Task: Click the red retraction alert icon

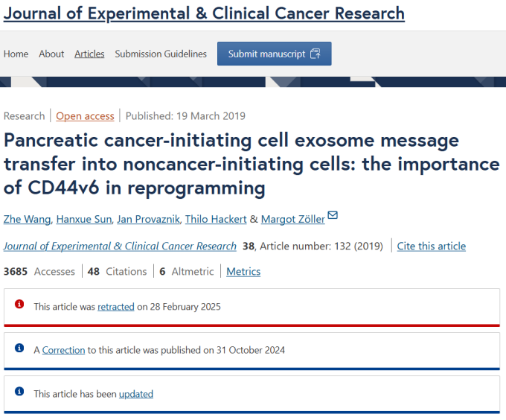Action: (19, 304)
